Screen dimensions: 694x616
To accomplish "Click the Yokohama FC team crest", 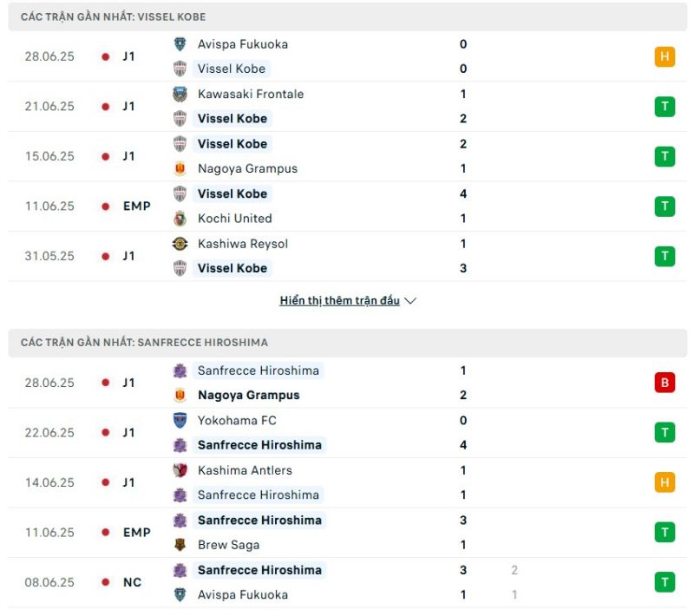I will (180, 421).
